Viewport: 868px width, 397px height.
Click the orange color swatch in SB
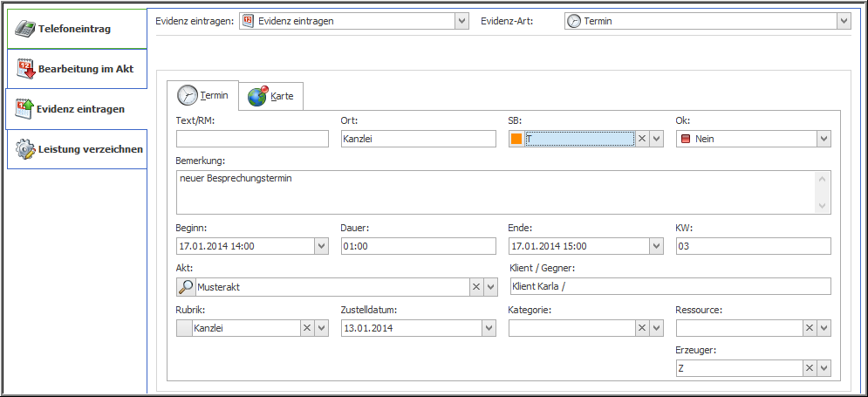coord(516,139)
